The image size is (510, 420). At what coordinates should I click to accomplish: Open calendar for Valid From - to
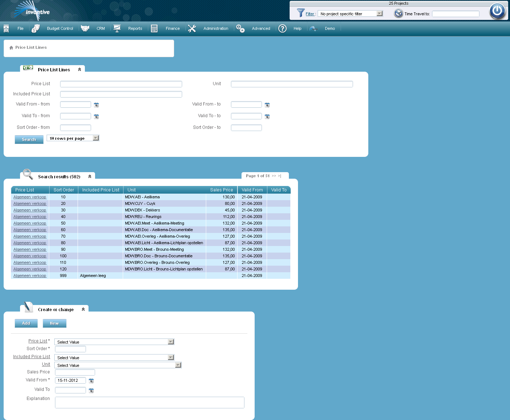pos(267,105)
